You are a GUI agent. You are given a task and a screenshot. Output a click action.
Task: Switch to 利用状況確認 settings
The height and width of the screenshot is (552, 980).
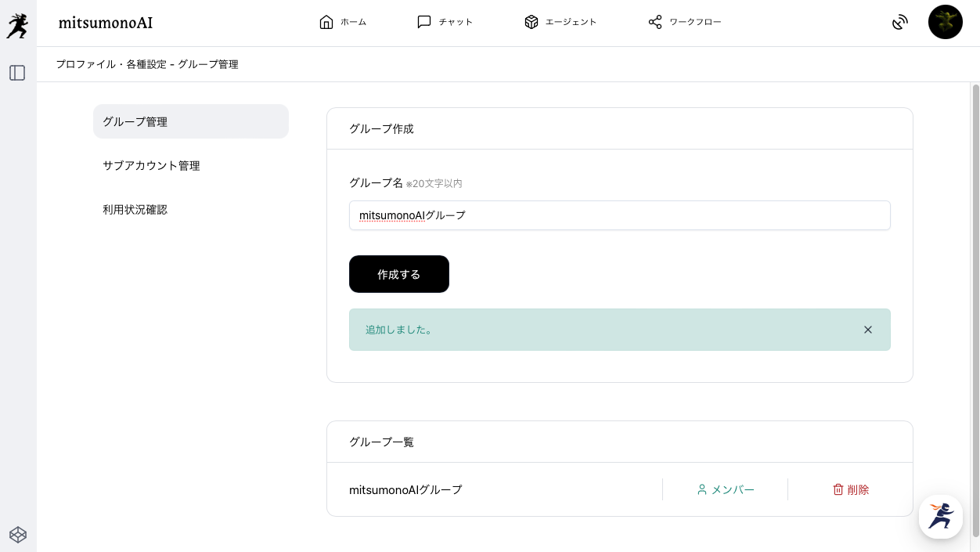pyautogui.click(x=135, y=209)
